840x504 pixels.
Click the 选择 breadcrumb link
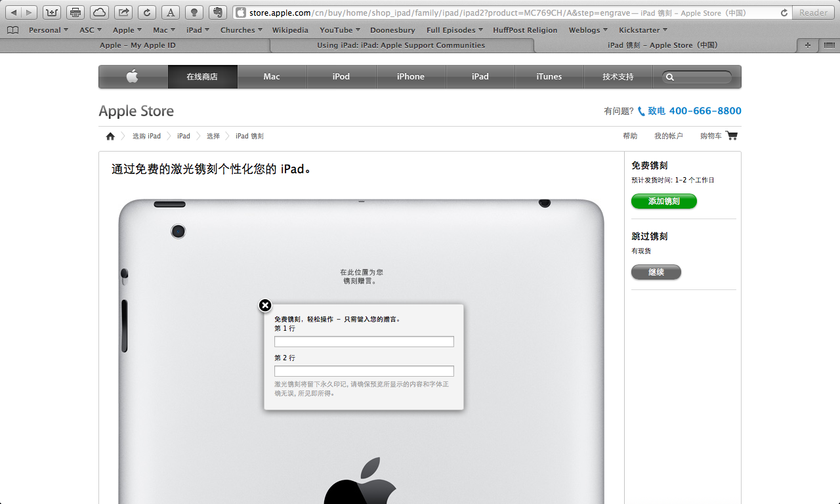[x=213, y=136]
